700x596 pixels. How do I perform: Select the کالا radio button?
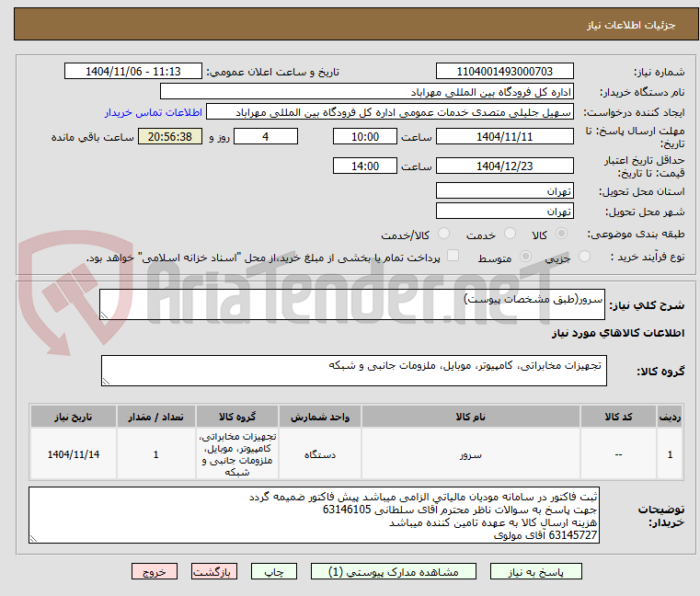tap(562, 234)
